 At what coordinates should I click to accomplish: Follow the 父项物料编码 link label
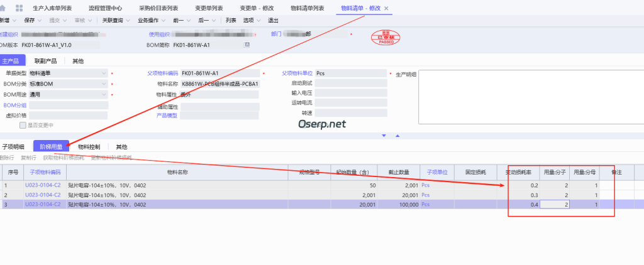tap(163, 73)
